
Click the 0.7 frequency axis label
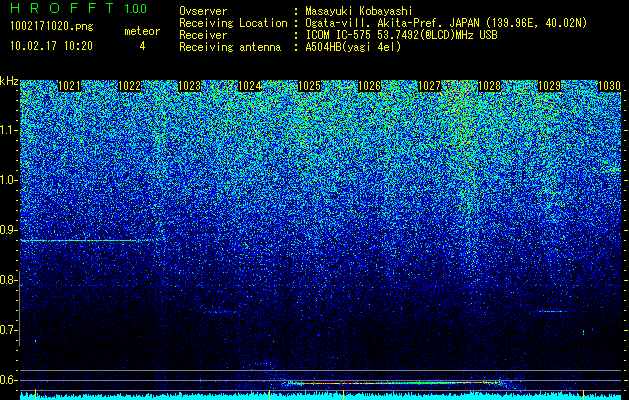click(x=9, y=330)
